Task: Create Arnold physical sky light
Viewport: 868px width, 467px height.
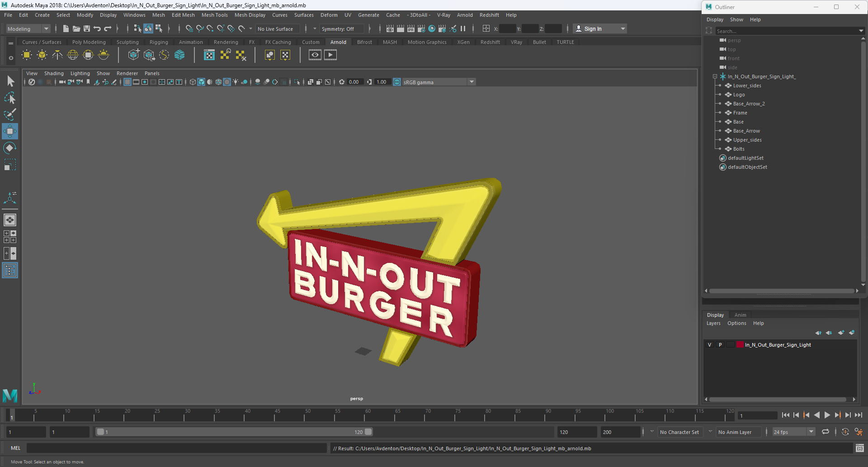Action: point(104,55)
